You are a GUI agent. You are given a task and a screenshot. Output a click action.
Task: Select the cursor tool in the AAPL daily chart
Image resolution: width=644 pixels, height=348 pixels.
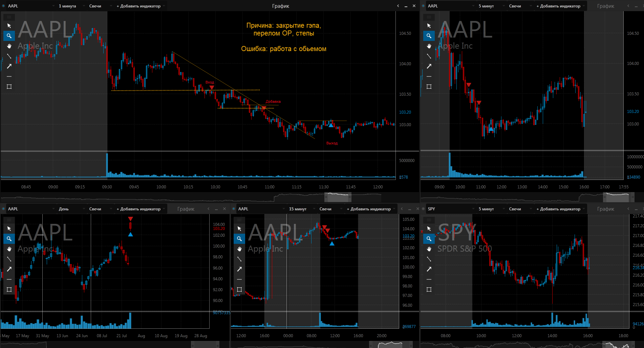coord(9,229)
